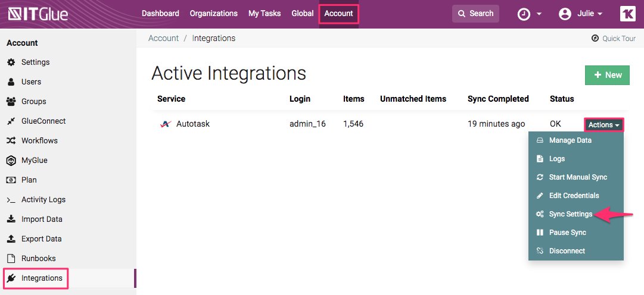Click the green New button
This screenshot has width=644, height=295.
(x=607, y=75)
